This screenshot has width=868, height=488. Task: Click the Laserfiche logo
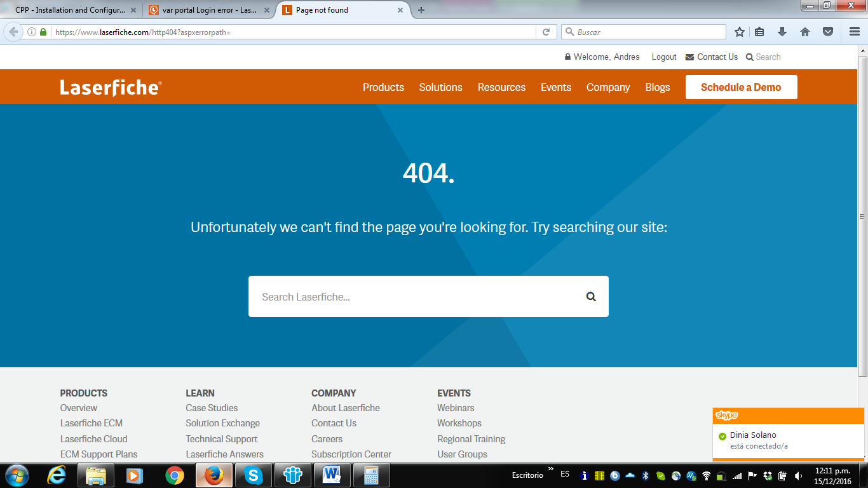[x=111, y=87]
